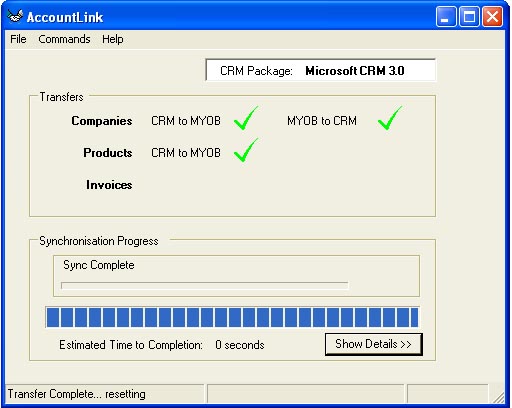Click the empty step progress bar under Sync Complete
This screenshot has height=408, width=512.
(205, 286)
